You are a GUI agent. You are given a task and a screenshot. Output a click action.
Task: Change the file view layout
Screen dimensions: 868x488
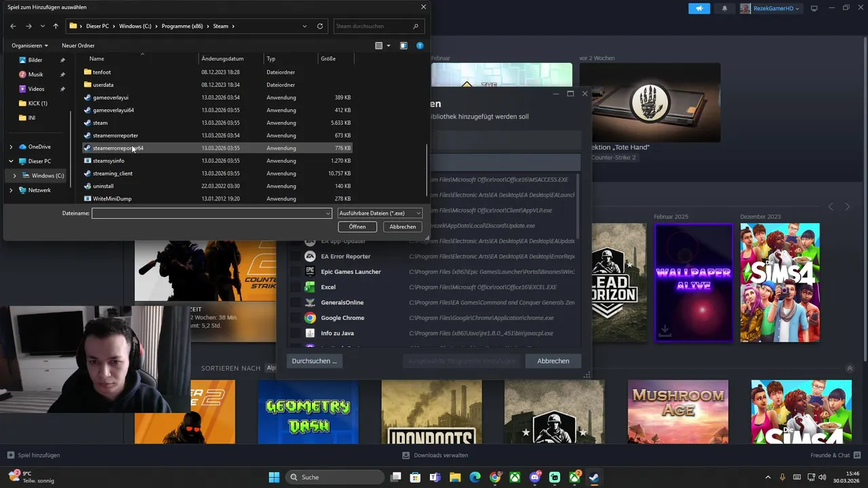pyautogui.click(x=379, y=45)
